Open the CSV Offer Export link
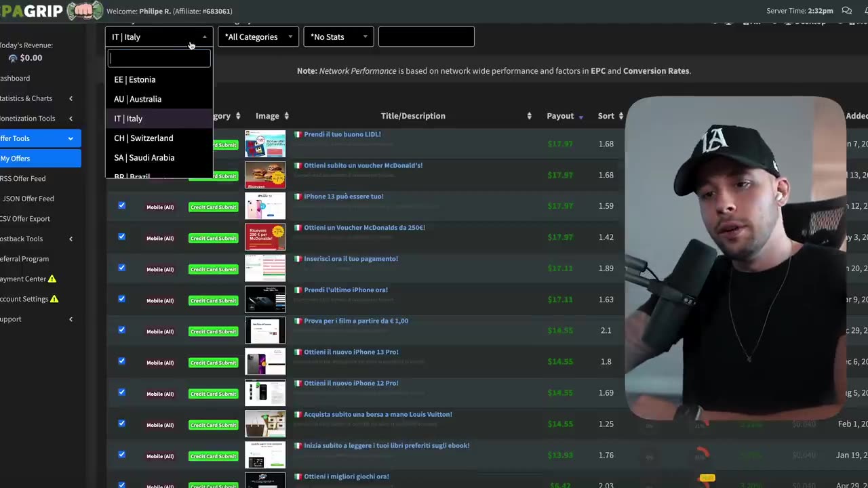868x488 pixels. [25, 219]
